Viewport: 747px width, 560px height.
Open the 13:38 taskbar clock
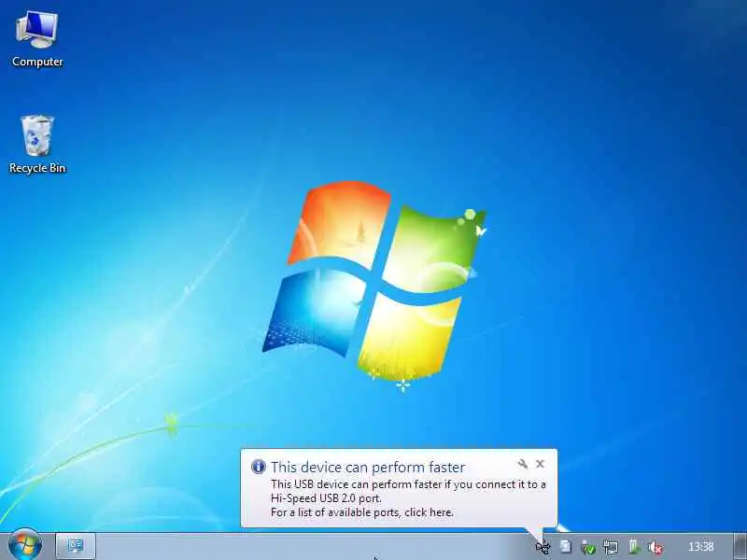pos(701,547)
